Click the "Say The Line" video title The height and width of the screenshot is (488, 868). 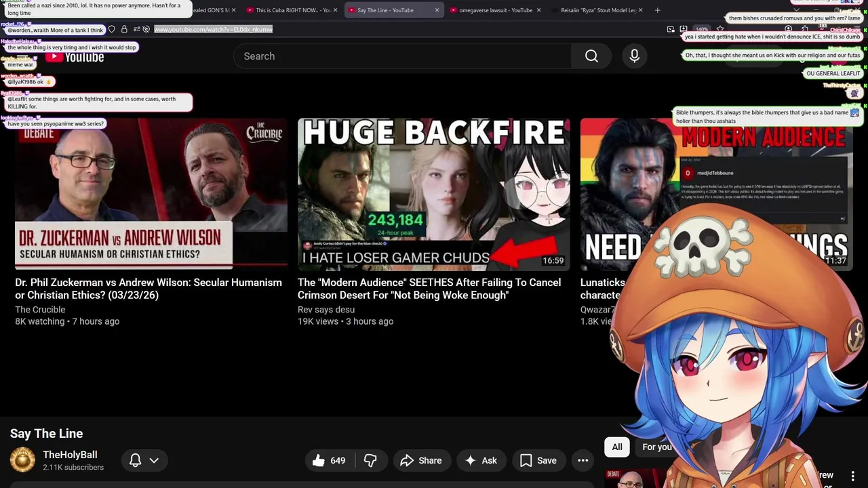(x=46, y=434)
